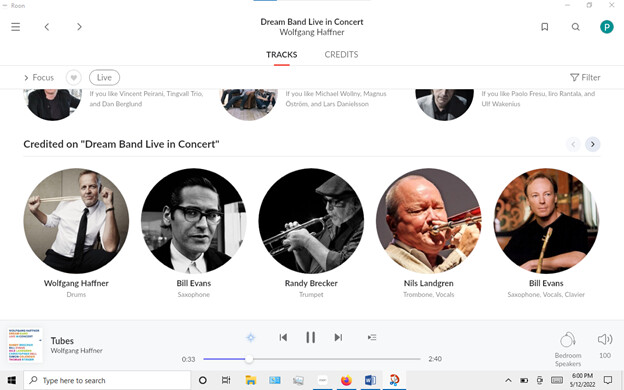The width and height of the screenshot is (624, 390).
Task: Click the Wolfgang Haffner name link under photo
Action: pos(76,283)
